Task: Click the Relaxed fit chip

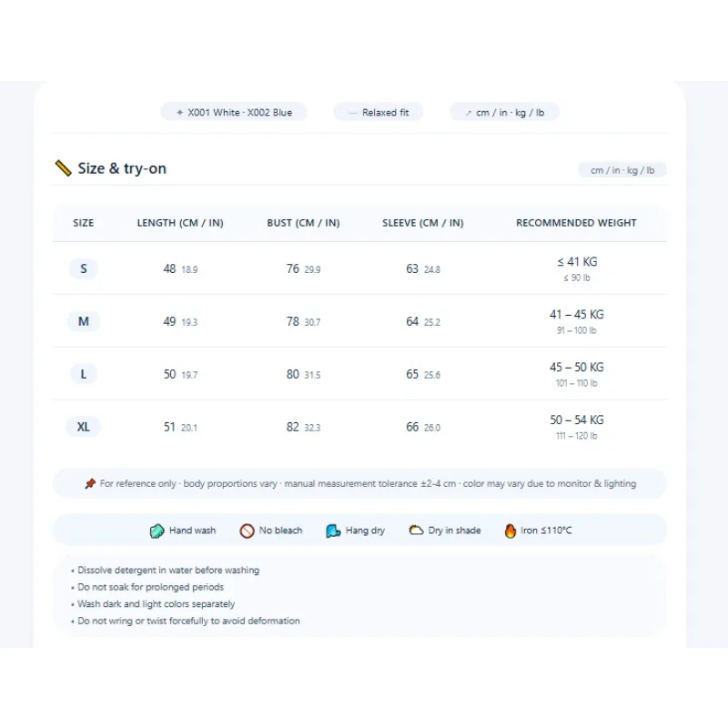Action: (x=379, y=112)
